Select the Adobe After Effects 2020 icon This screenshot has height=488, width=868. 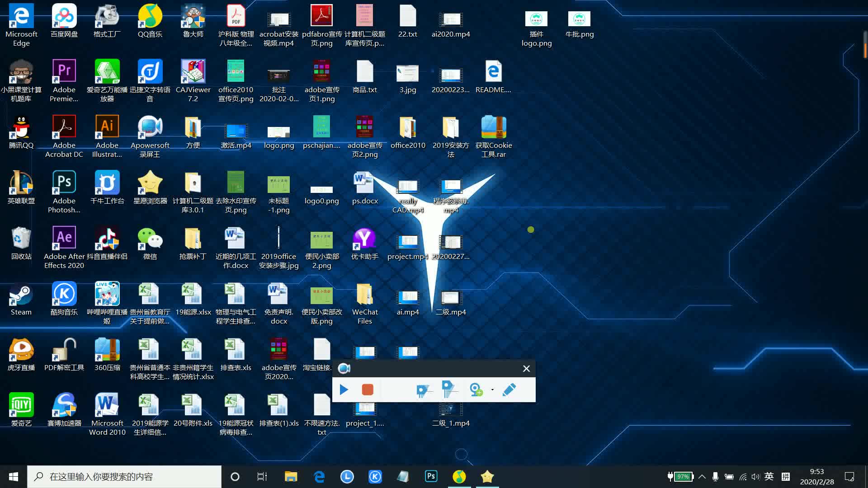coord(64,248)
